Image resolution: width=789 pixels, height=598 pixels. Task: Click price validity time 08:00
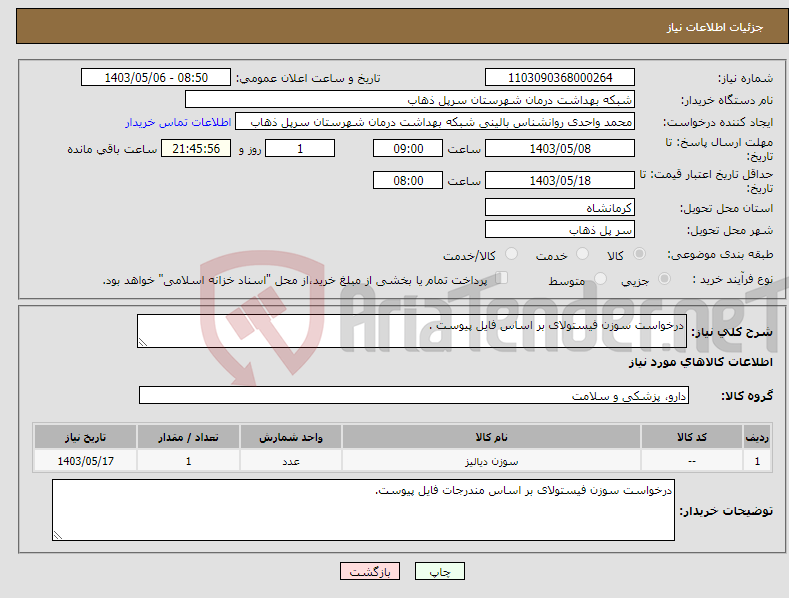(408, 180)
